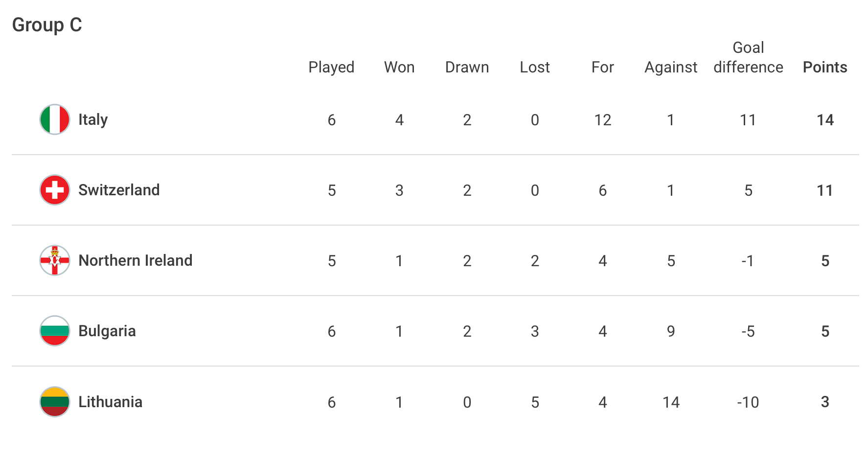Select the Northern Ireland team name

136,260
